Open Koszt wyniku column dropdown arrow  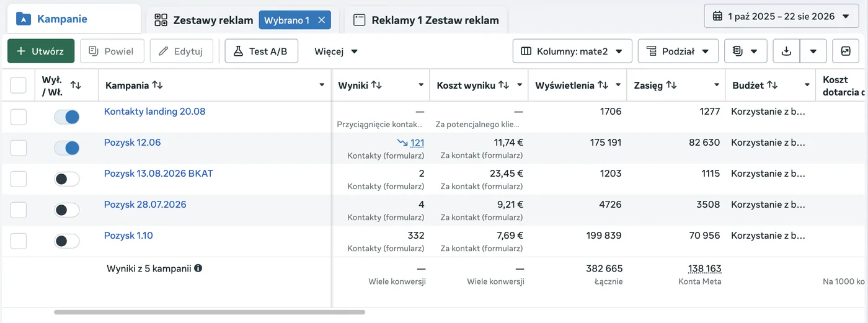[520, 85]
